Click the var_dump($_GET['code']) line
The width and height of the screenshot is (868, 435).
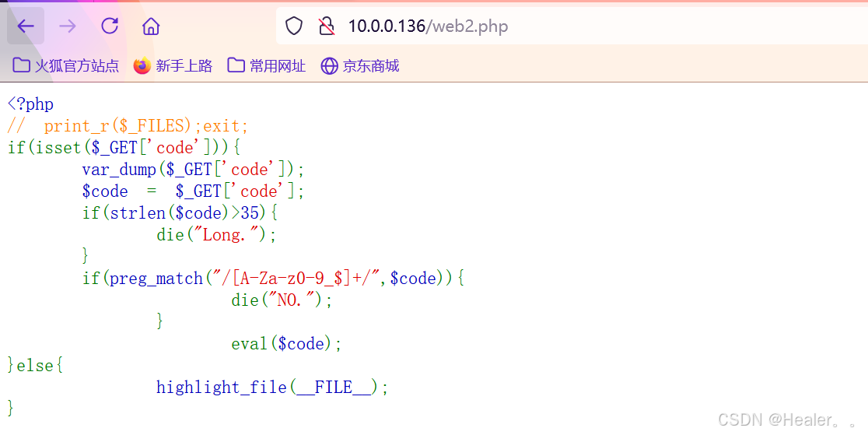pos(193,169)
